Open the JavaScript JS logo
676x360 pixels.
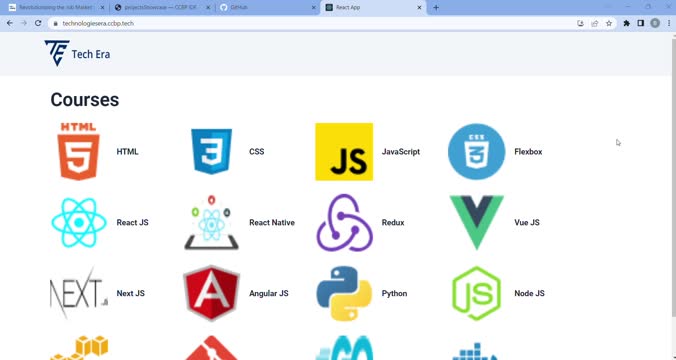344,152
